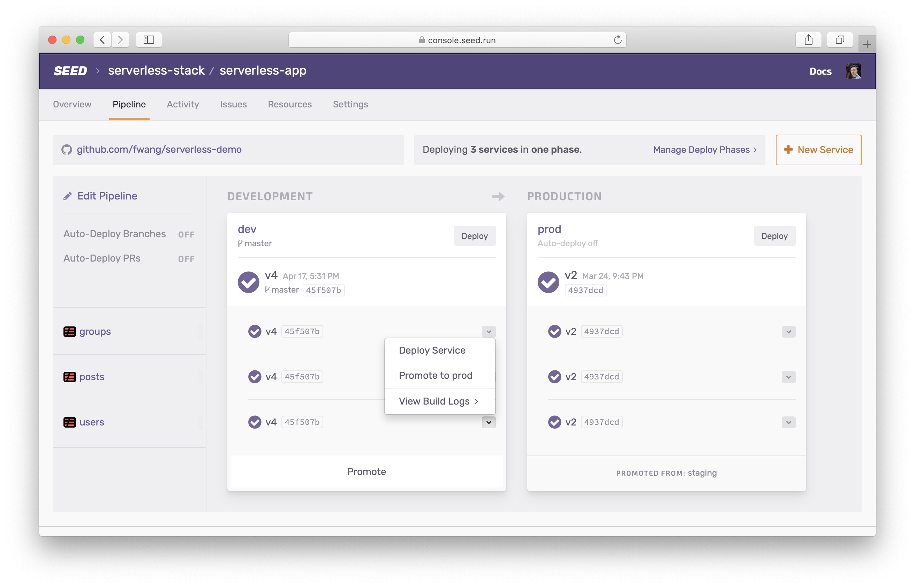Toggle Auto-Deploy Branches OFF switch
The height and width of the screenshot is (588, 915).
pos(186,234)
